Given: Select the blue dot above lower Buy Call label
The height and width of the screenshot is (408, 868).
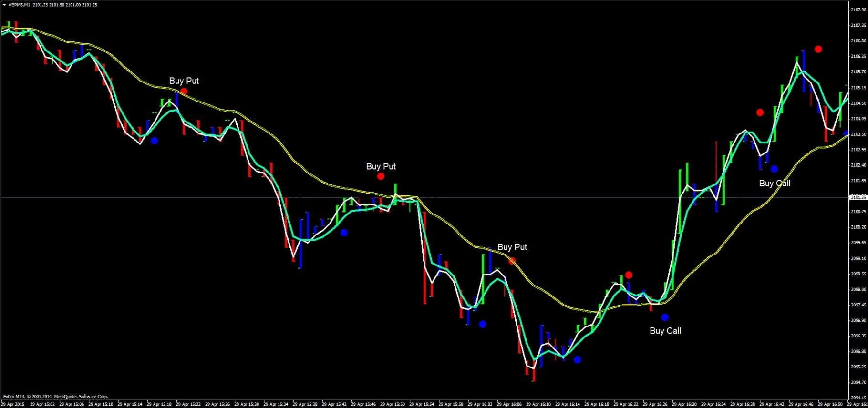Looking at the screenshot, I should point(665,317).
